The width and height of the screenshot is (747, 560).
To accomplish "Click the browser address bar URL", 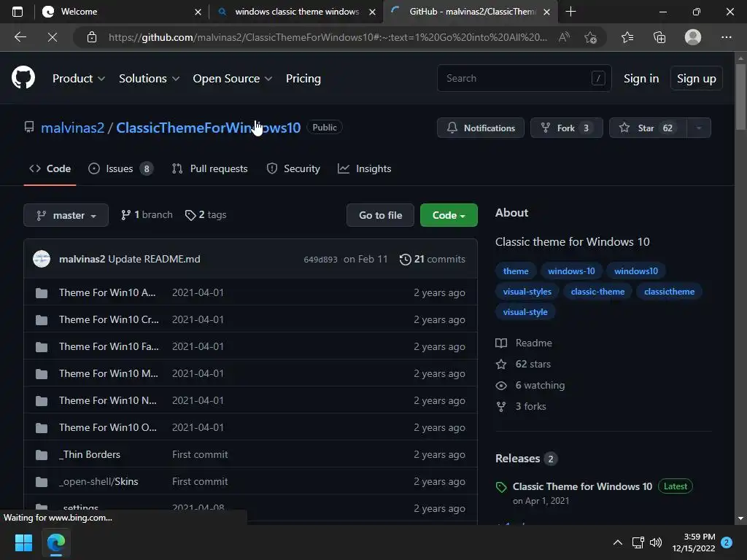I will [x=328, y=37].
